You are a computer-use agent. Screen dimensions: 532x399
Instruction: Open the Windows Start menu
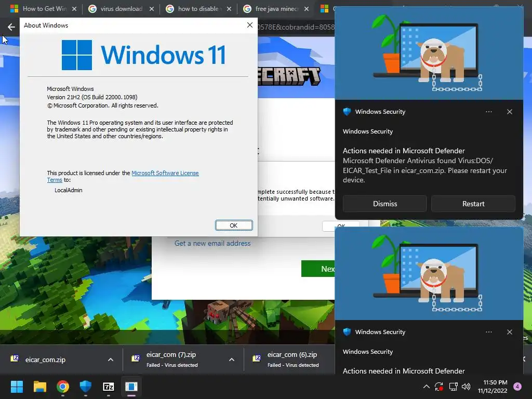pos(17,387)
